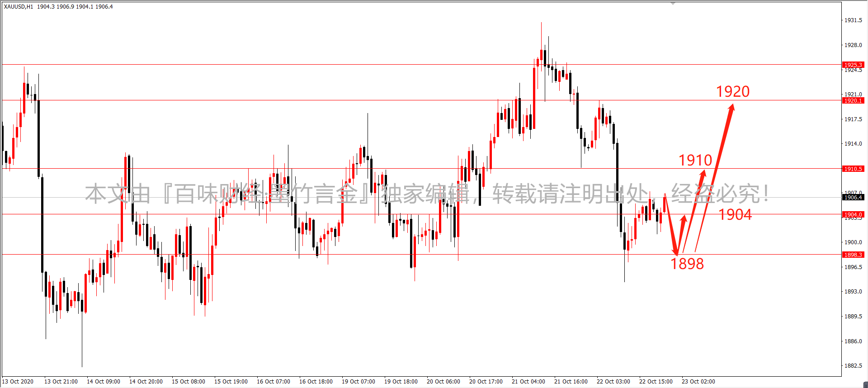Click the 16 Oct 07:00 time label
Viewport: 868px width, 388px height.
pyautogui.click(x=274, y=382)
